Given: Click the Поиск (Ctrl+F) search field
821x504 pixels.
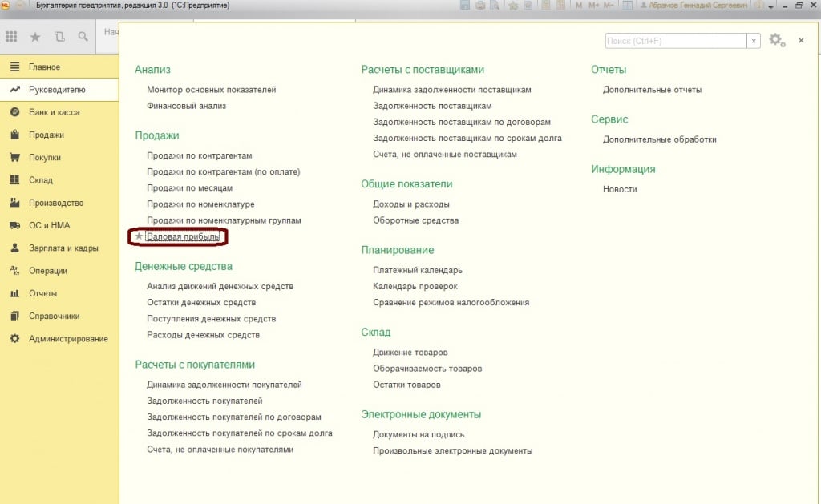Looking at the screenshot, I should pyautogui.click(x=675, y=41).
